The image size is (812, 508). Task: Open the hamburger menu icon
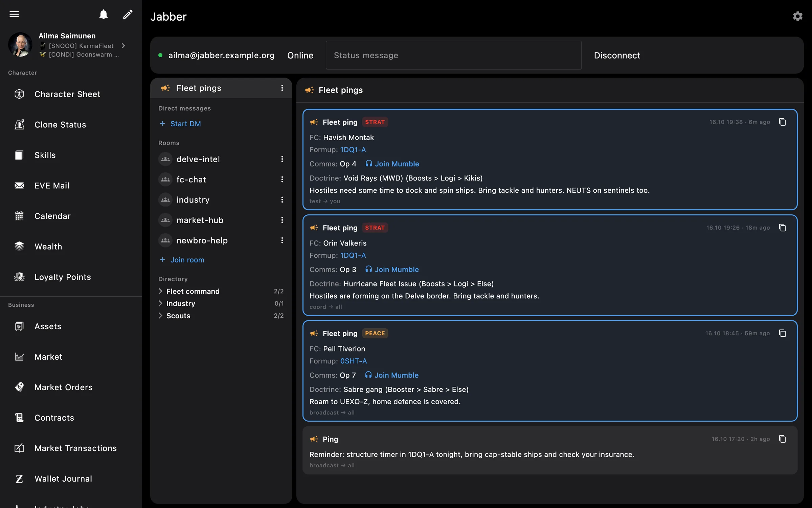(14, 14)
